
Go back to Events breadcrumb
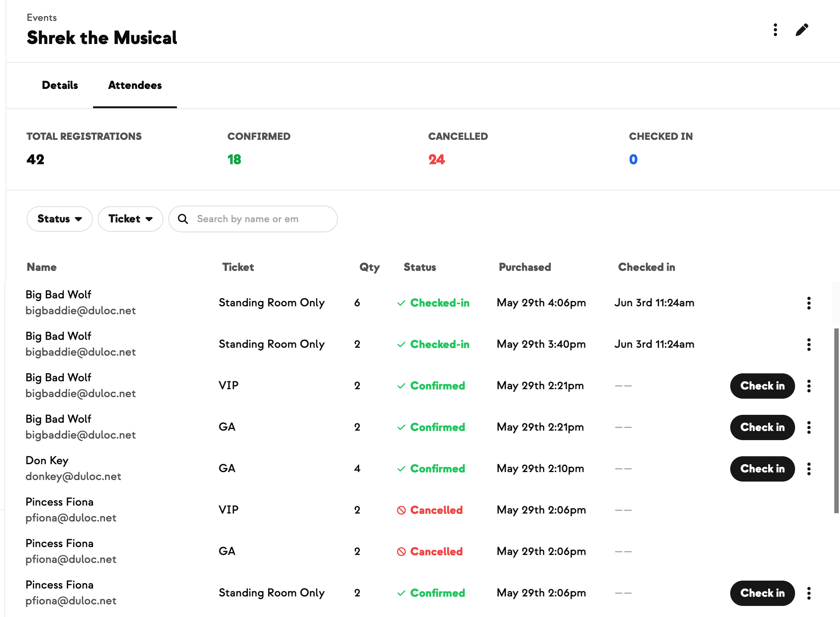pyautogui.click(x=42, y=17)
